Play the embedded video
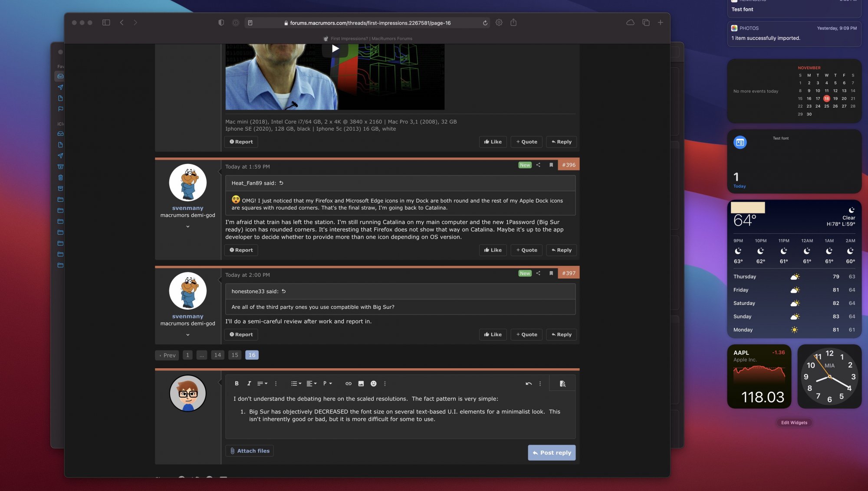The width and height of the screenshot is (868, 491). coord(335,49)
